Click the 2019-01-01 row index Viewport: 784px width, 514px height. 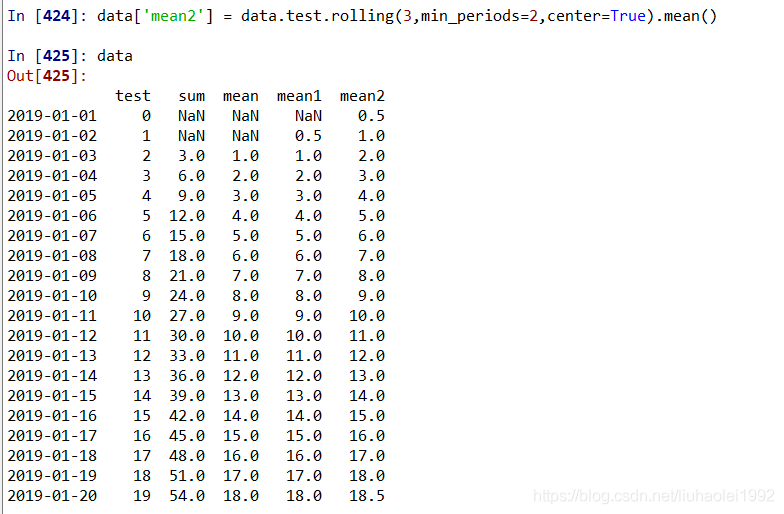tap(52, 116)
